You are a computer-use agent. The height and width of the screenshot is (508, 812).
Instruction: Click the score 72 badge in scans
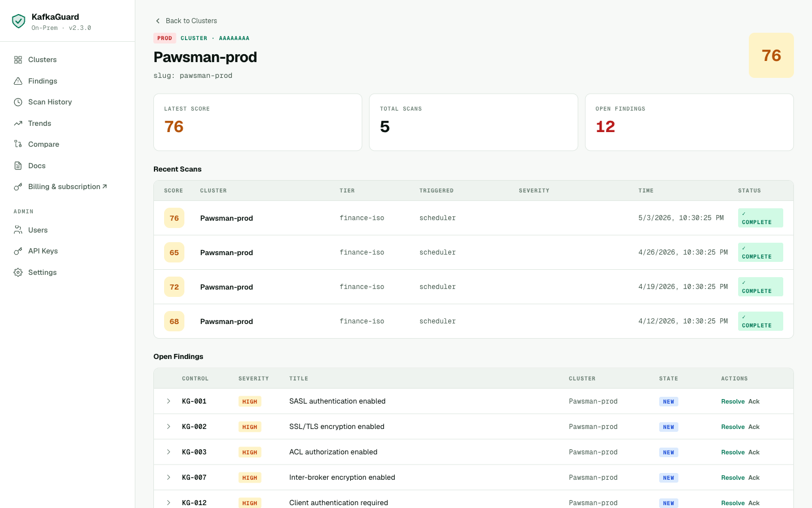174,287
